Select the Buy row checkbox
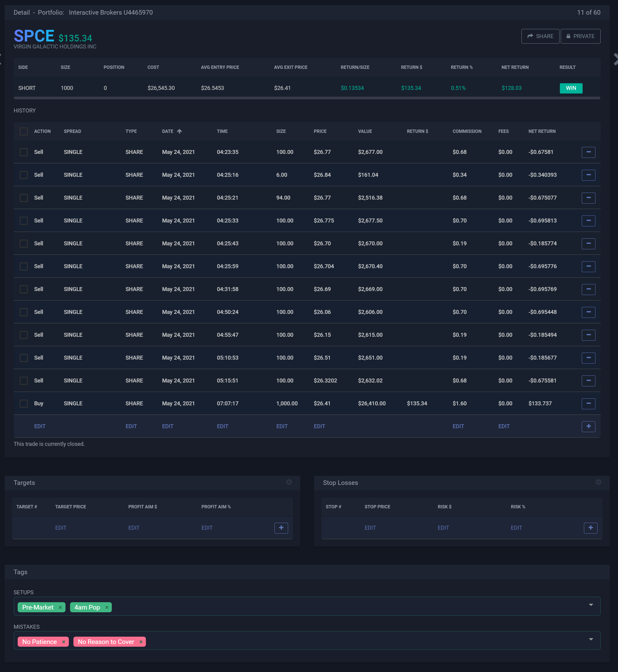 (24, 404)
